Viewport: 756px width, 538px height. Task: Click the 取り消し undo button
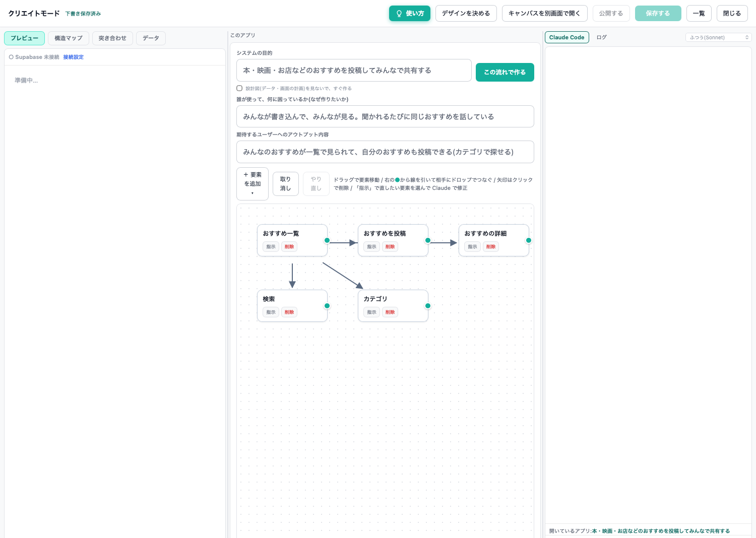pyautogui.click(x=286, y=184)
